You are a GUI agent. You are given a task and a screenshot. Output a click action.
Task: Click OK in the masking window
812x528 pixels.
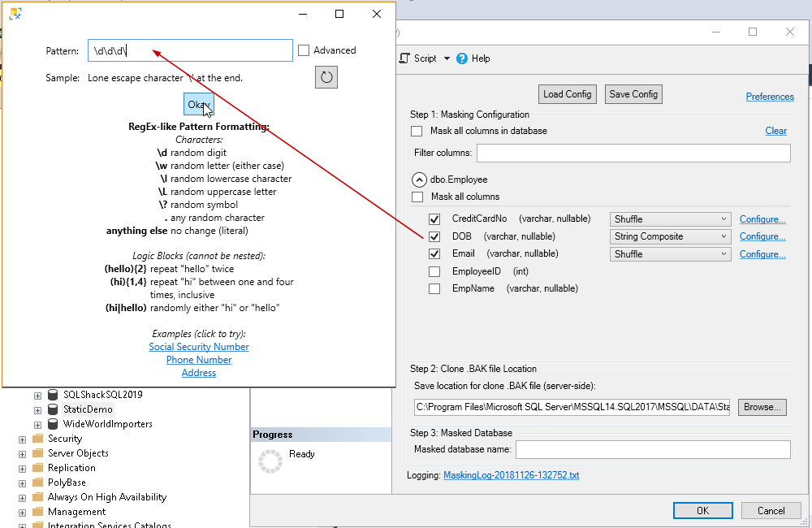(x=702, y=511)
